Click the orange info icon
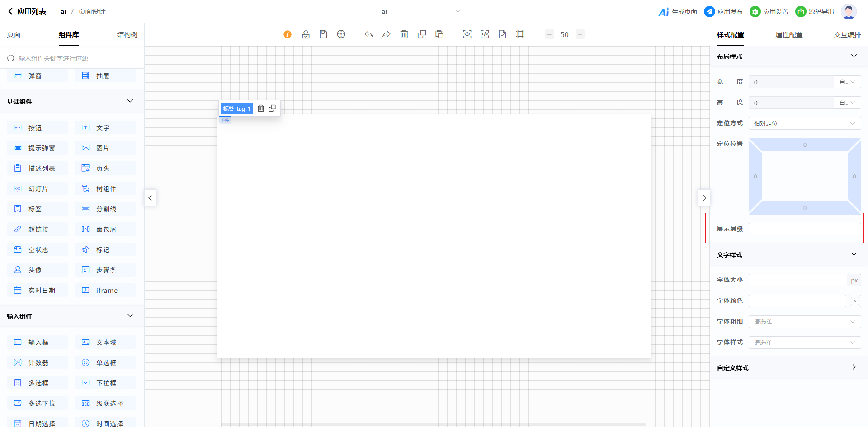The image size is (868, 427). (288, 34)
